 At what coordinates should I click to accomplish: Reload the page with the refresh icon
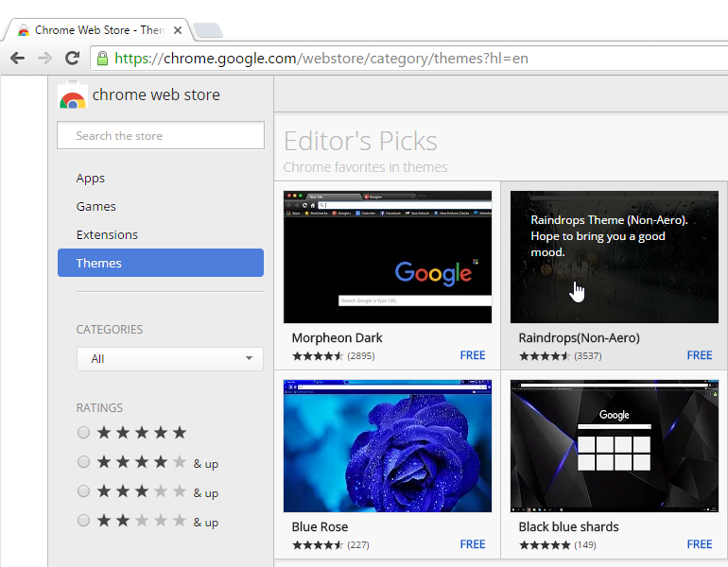coord(72,59)
